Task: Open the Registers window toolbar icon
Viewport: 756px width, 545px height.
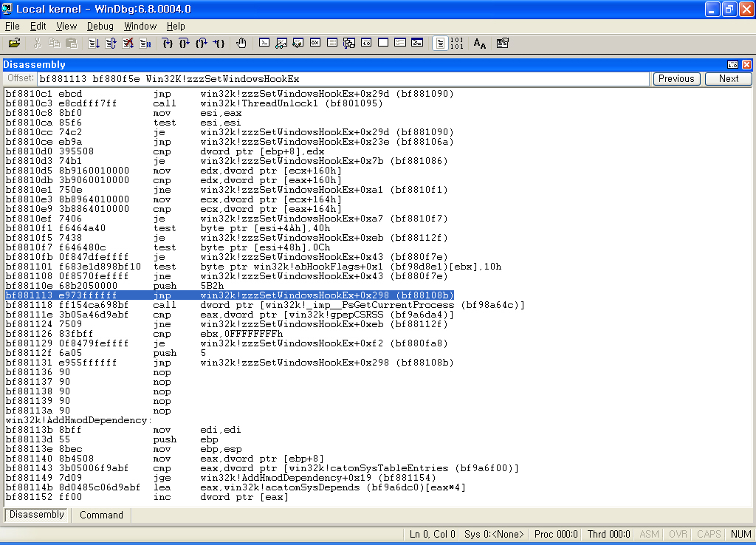Action: click(315, 44)
